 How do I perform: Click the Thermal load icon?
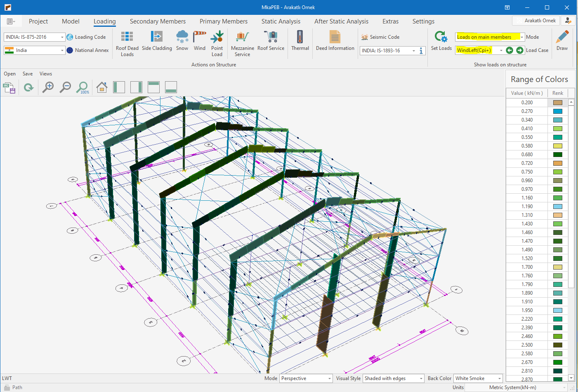pyautogui.click(x=300, y=40)
